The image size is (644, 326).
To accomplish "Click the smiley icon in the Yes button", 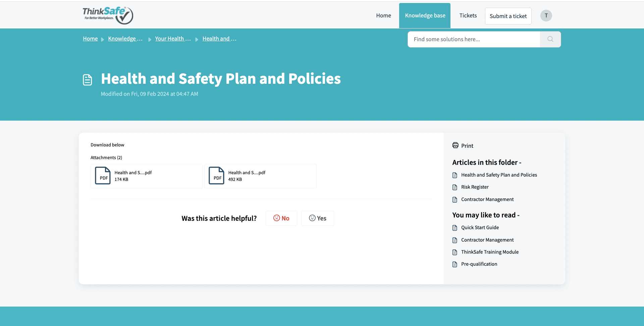I will click(312, 218).
